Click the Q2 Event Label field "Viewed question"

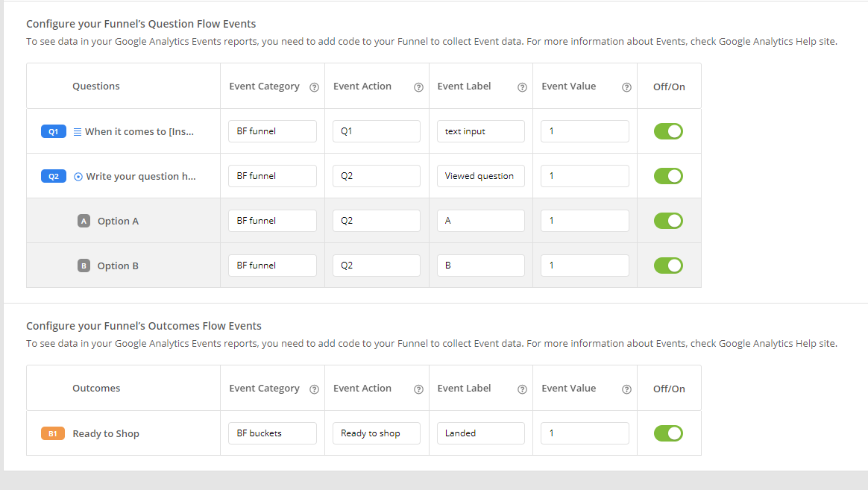coord(480,176)
